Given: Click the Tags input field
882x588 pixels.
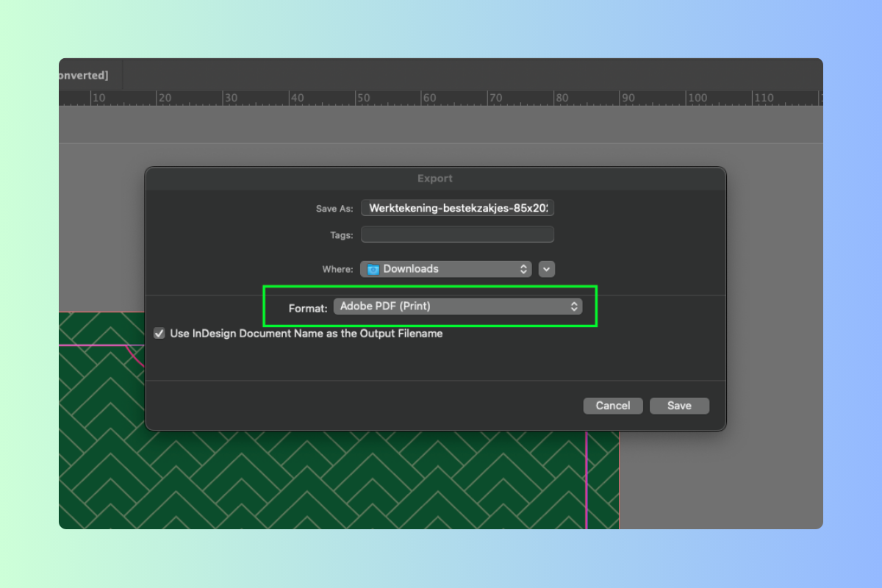Looking at the screenshot, I should click(x=457, y=234).
